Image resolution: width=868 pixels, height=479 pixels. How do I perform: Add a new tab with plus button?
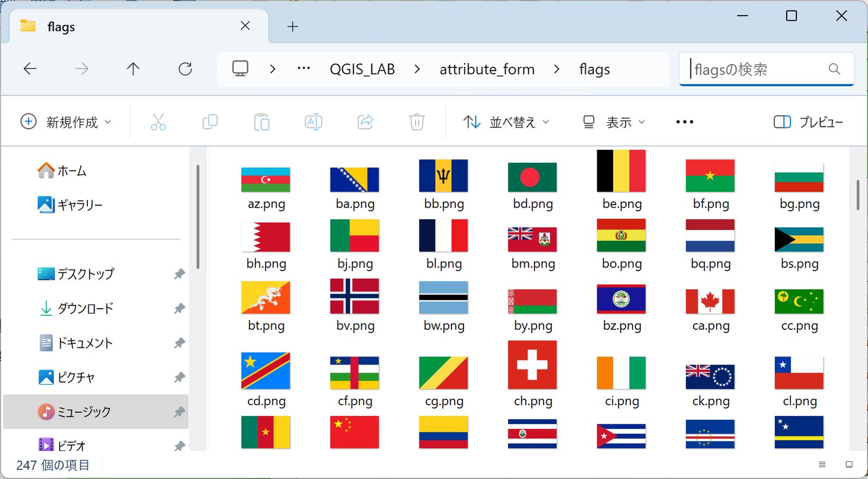[292, 27]
